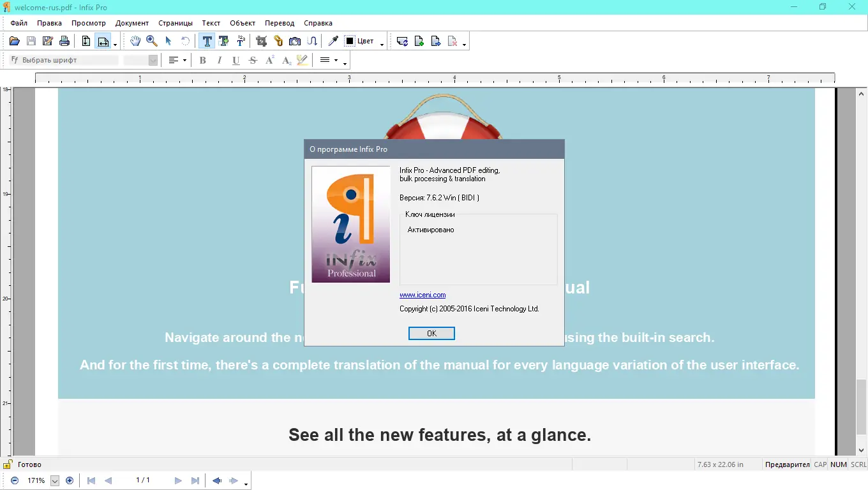
Task: Select the Zoom magnifier tool
Action: (152, 41)
